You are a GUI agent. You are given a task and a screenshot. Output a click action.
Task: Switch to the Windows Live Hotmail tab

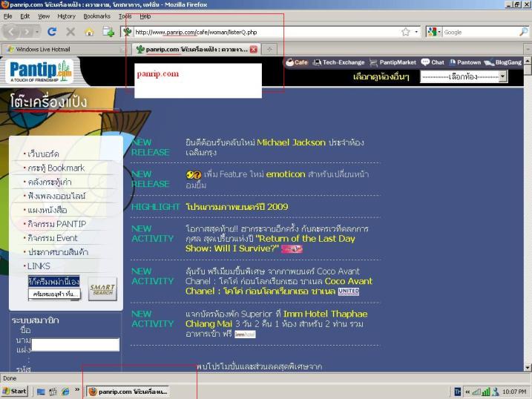pyautogui.click(x=63, y=50)
